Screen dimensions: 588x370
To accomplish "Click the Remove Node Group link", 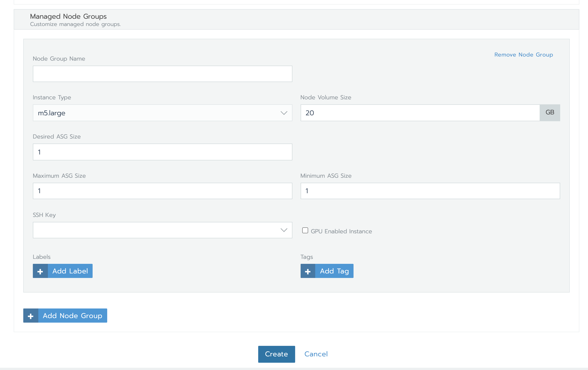I will (x=523, y=55).
